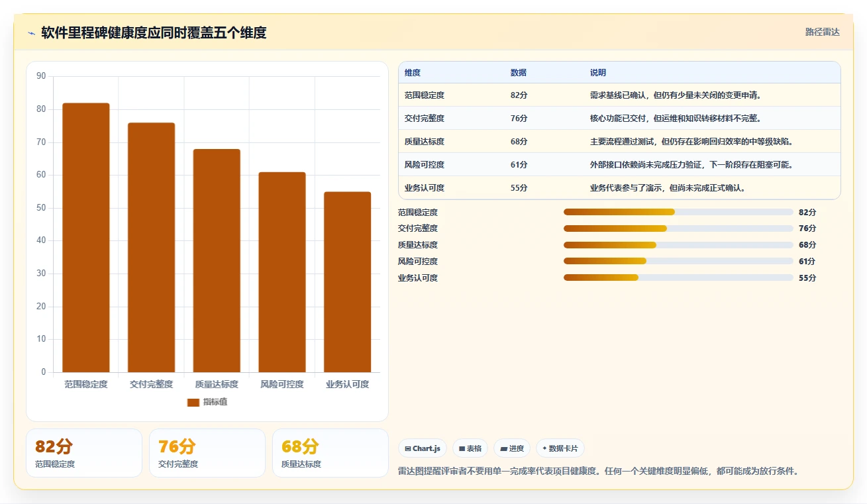Select the 数据卡片 tag

pyautogui.click(x=560, y=448)
